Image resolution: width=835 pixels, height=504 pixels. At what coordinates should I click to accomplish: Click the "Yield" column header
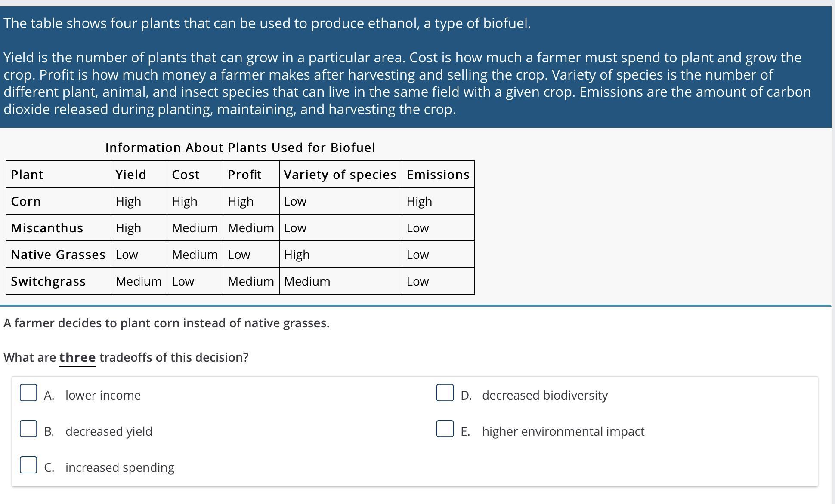pos(131,175)
